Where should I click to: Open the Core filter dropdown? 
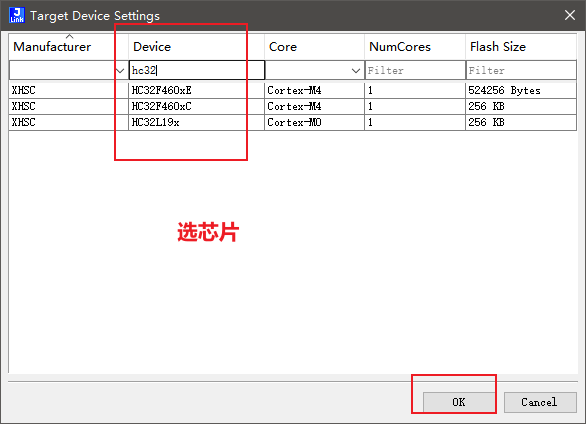(x=356, y=70)
